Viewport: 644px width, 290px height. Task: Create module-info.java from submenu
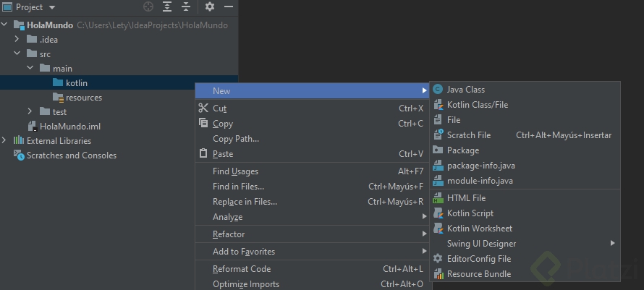[x=525, y=181]
